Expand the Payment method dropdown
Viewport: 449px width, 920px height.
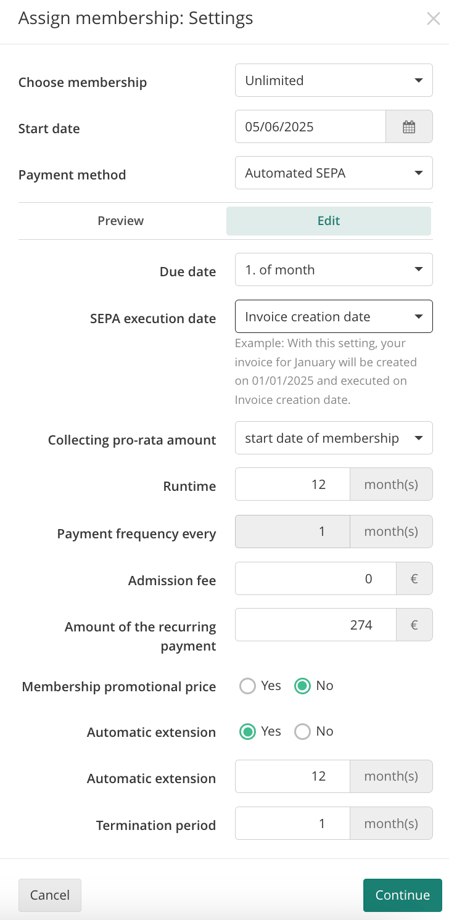[334, 173]
